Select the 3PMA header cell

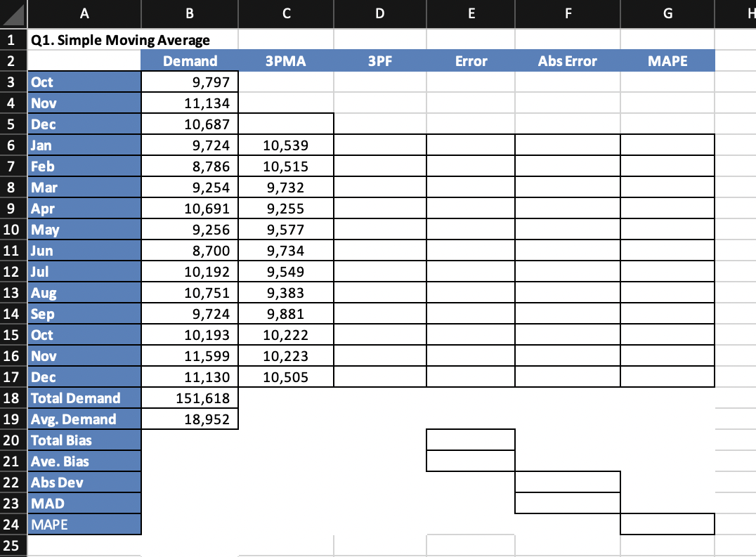tap(286, 60)
